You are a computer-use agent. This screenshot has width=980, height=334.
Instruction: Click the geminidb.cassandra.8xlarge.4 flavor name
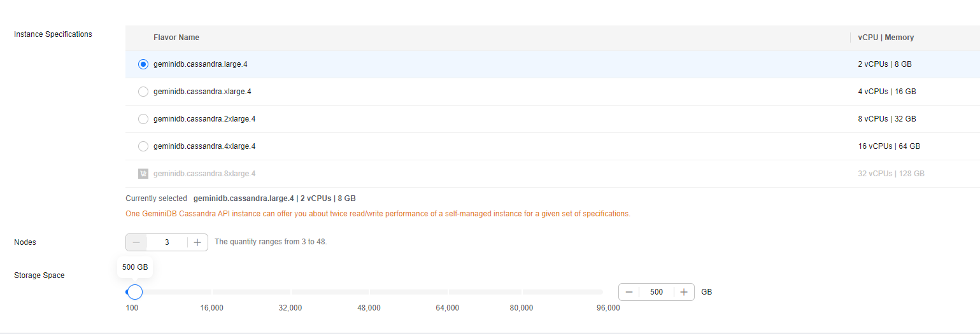tap(204, 174)
